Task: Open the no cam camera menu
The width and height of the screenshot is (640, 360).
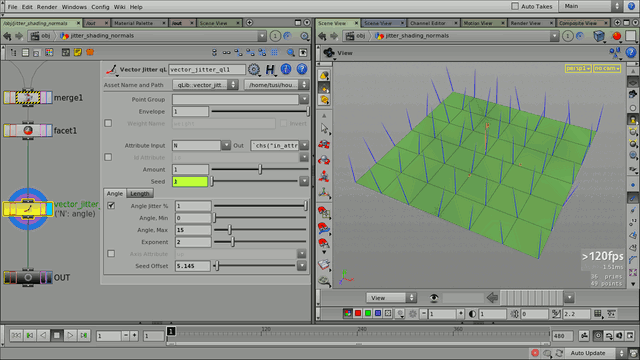Action: click(x=607, y=68)
